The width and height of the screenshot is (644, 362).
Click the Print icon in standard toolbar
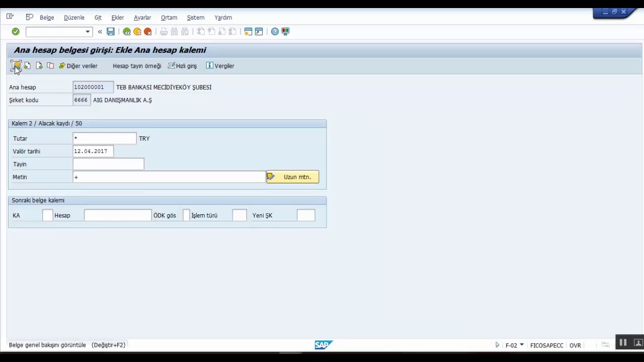(x=164, y=32)
